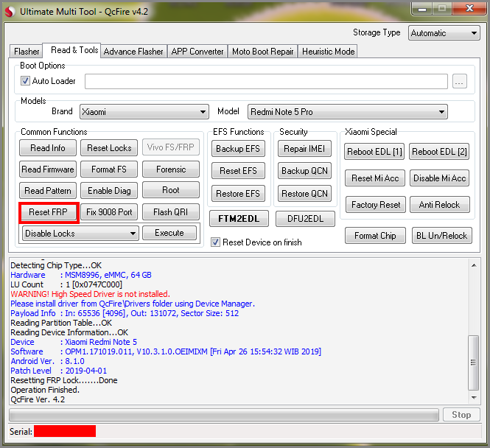Click the operation progress bar
Screen dimensions: 490x448
[224, 415]
